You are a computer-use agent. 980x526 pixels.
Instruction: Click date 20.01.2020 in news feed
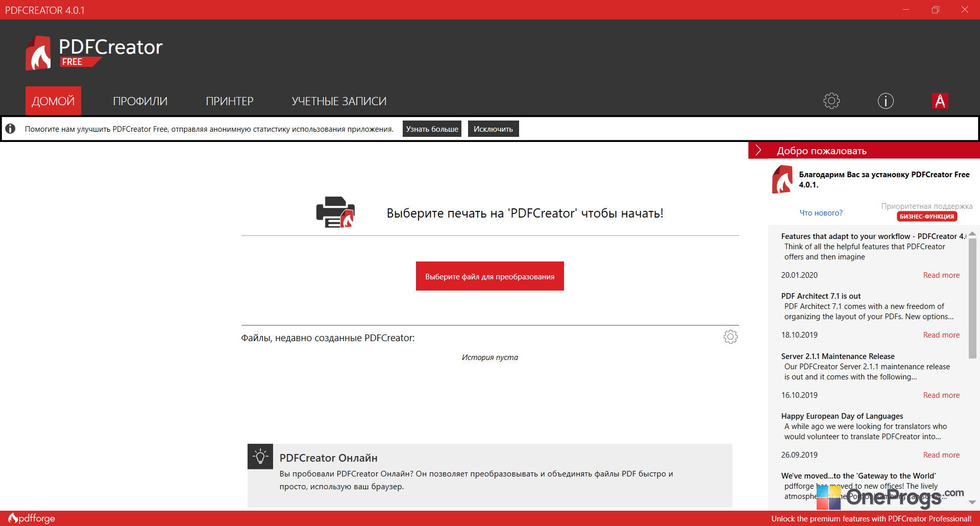pyautogui.click(x=799, y=275)
